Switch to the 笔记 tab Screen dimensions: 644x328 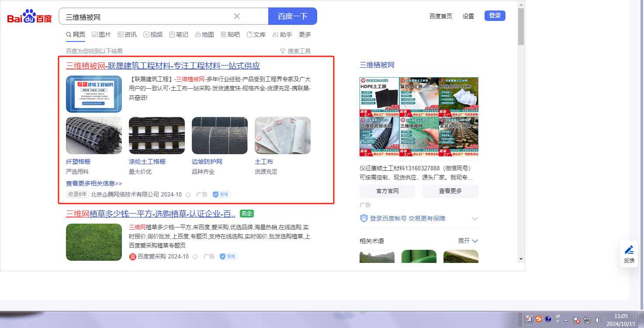(179, 35)
